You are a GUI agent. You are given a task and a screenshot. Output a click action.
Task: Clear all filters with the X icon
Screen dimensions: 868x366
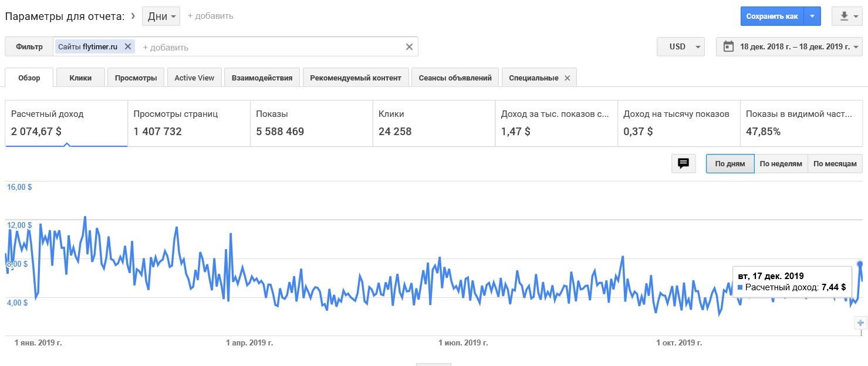click(x=410, y=47)
